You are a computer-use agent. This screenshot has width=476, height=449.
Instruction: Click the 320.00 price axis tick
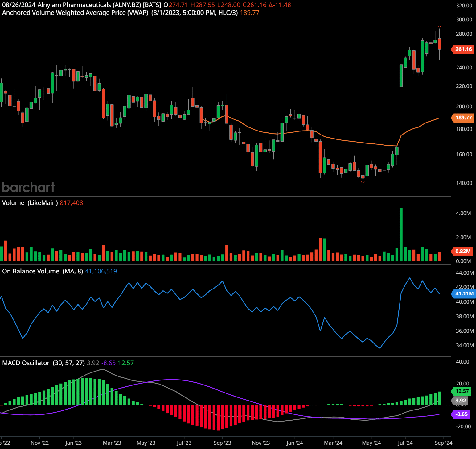[464, 6]
